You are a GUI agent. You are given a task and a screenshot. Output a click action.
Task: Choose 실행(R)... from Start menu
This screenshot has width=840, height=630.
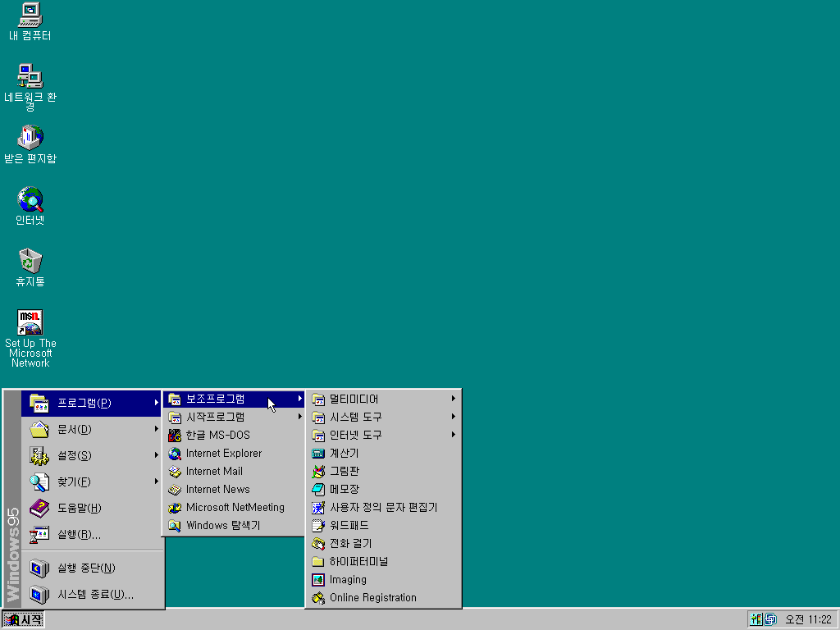91,534
